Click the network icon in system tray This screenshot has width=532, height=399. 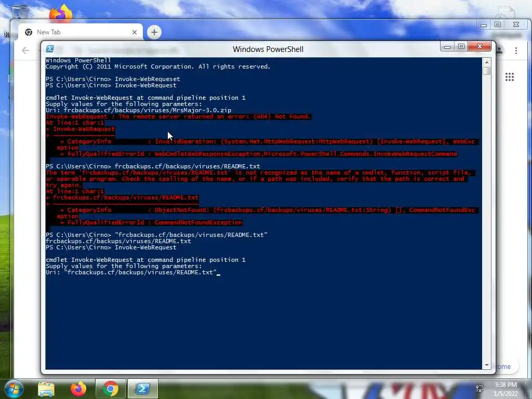pos(480,389)
